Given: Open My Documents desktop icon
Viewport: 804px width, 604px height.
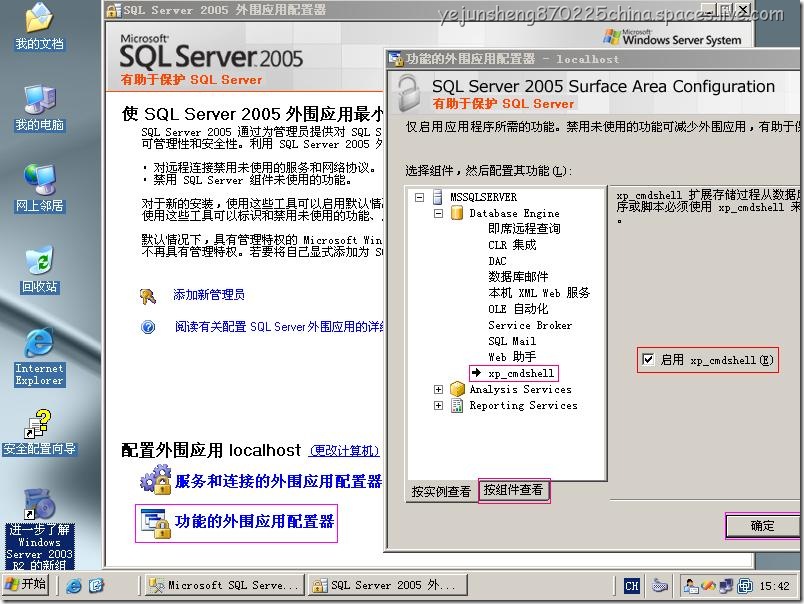Looking at the screenshot, I should click(x=39, y=26).
